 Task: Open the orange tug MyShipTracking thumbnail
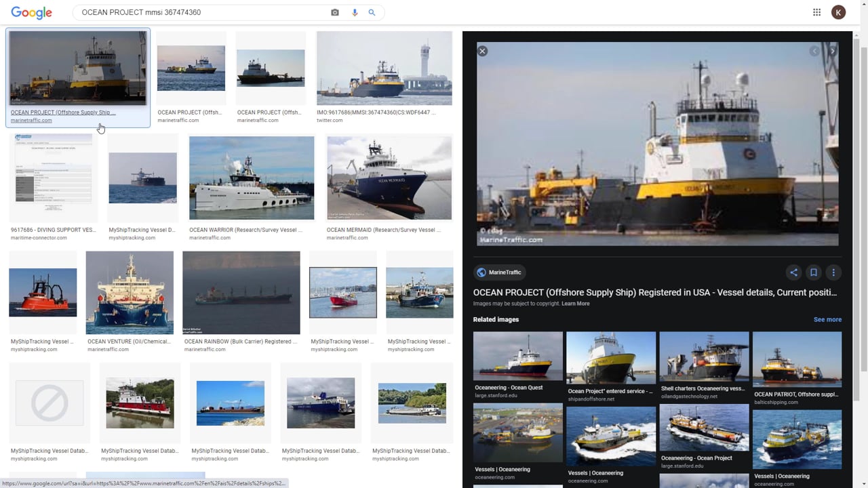43,293
